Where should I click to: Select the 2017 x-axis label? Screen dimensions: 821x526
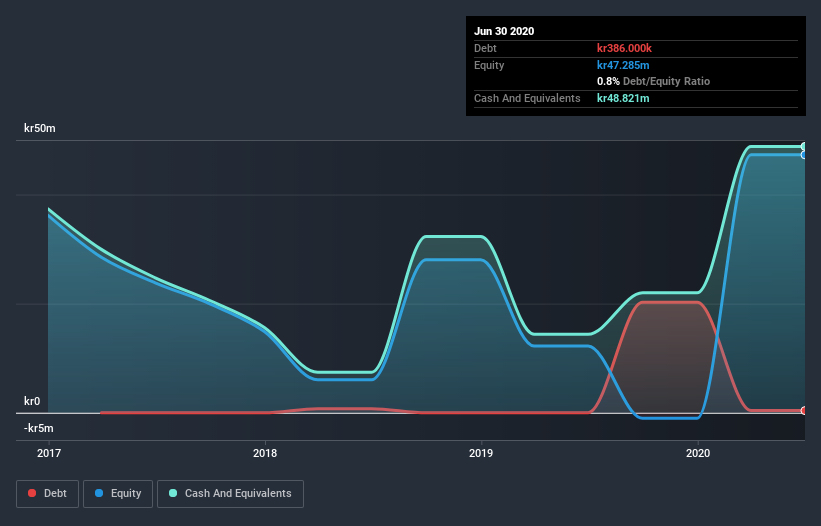(49, 453)
